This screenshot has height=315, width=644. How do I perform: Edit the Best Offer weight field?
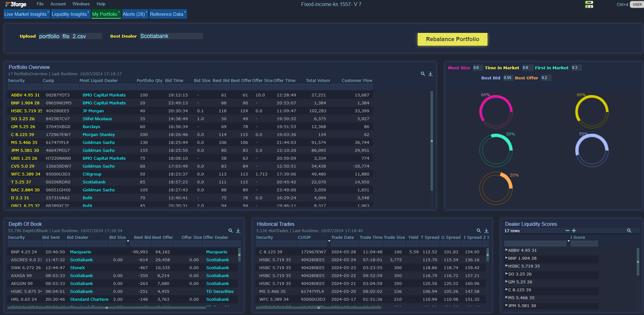tap(546, 78)
